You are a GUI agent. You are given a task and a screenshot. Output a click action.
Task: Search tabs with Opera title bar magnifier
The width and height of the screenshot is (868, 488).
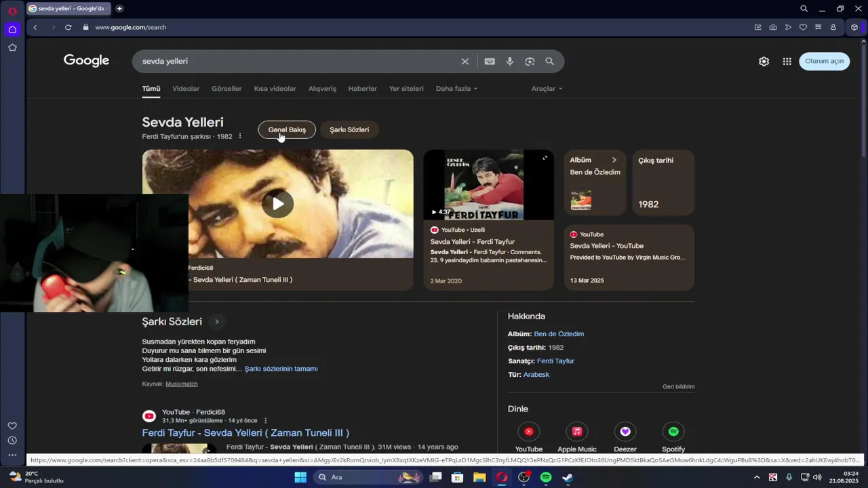click(804, 9)
